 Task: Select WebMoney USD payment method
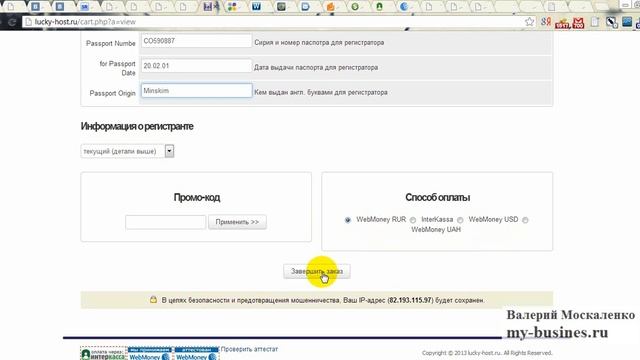click(460, 220)
